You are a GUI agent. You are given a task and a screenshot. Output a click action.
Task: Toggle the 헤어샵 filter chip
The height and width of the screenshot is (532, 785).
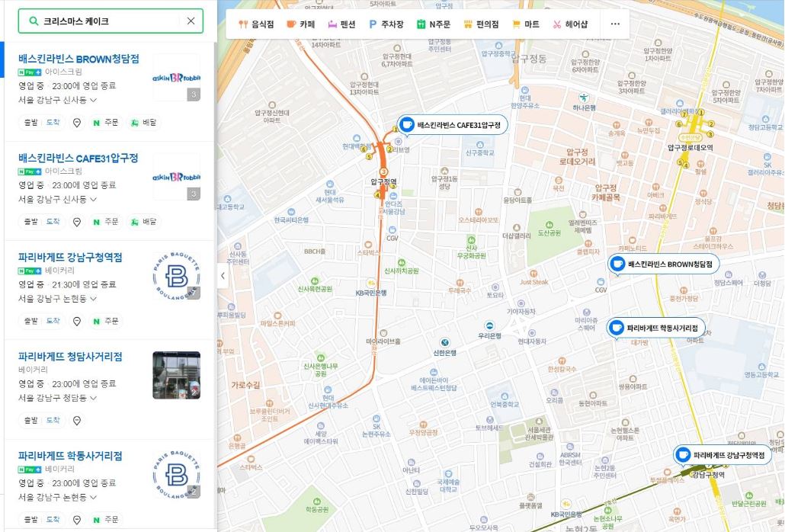[x=570, y=24]
